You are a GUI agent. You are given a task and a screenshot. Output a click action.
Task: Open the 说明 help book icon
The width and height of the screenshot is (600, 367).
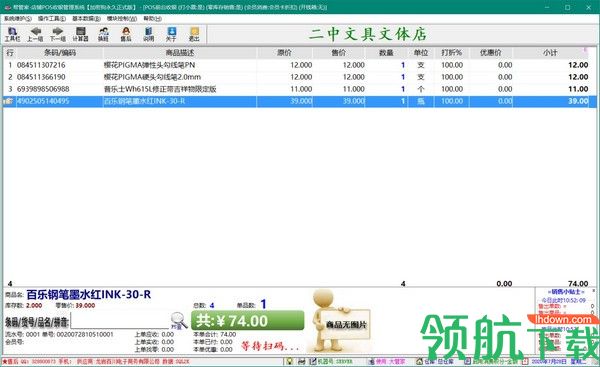(x=148, y=34)
